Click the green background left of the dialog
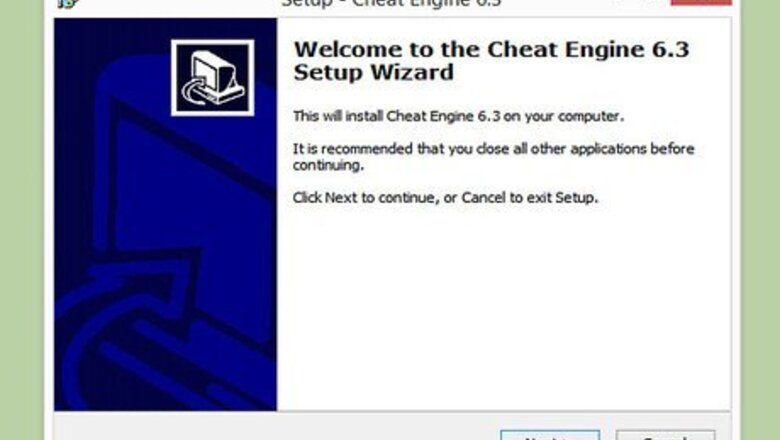The width and height of the screenshot is (780, 440). [21, 220]
